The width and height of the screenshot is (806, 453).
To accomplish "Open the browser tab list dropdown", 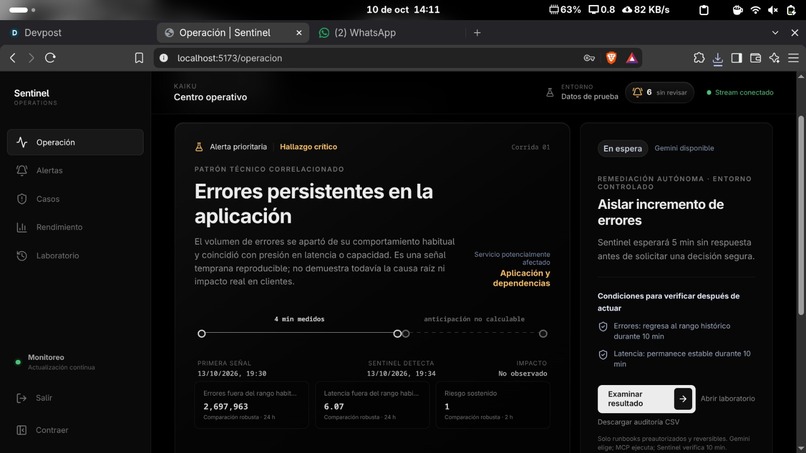I will point(775,33).
